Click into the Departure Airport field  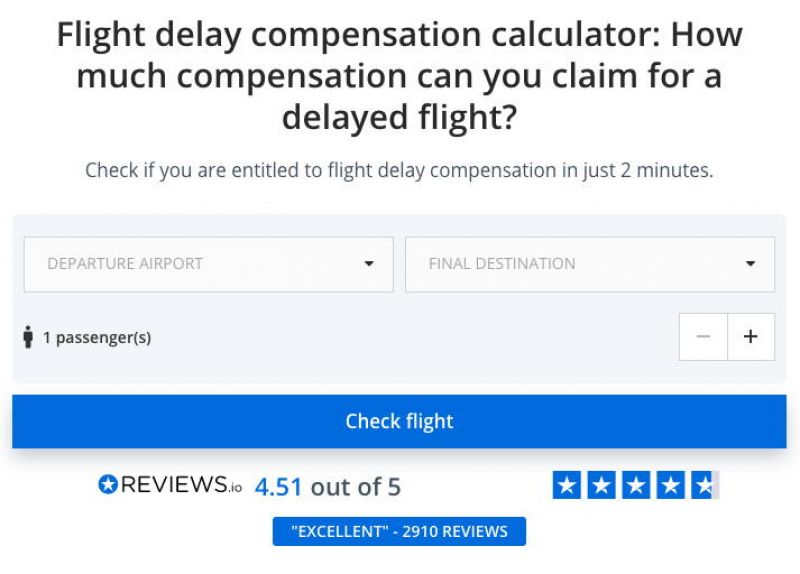point(209,264)
